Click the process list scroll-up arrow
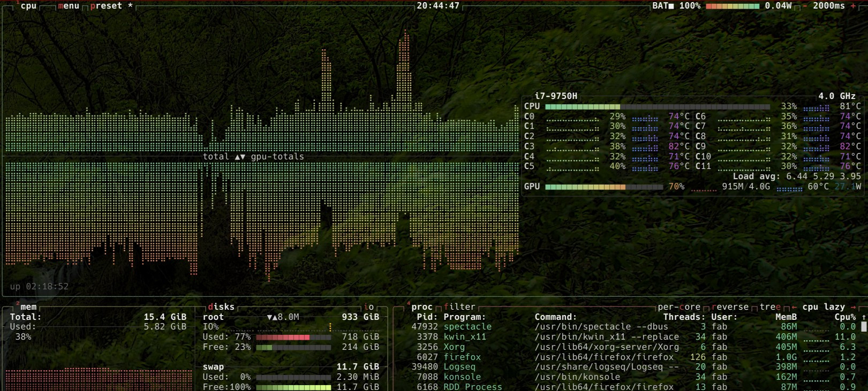Screen dimensions: 868x391 click(863, 317)
